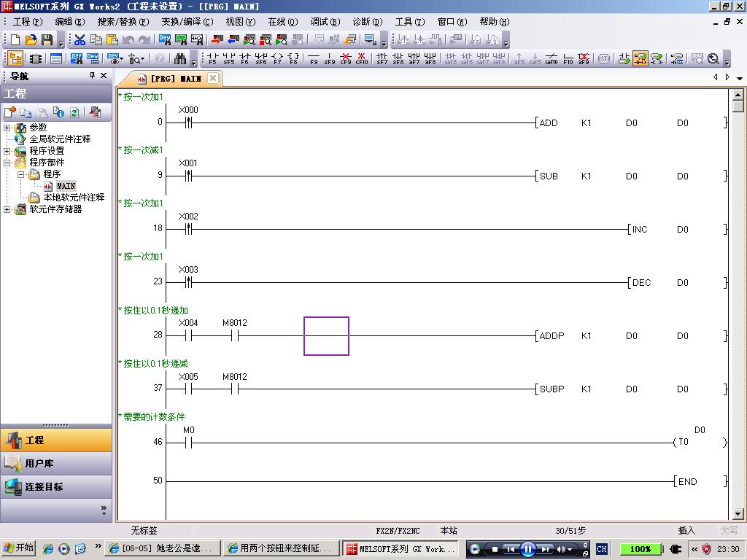Insert a normally open contact (F5)

212,59
